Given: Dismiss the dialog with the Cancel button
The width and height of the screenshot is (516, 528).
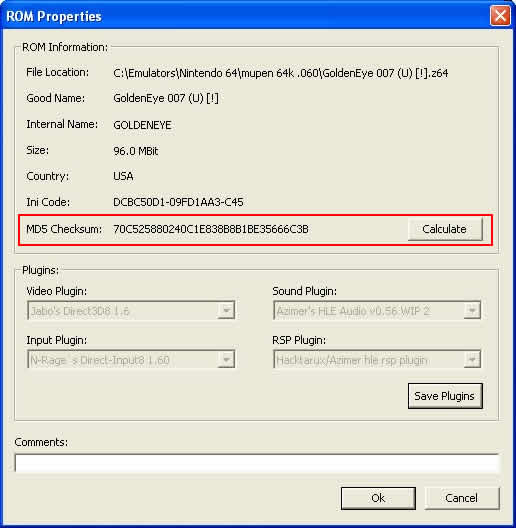Looking at the screenshot, I should click(462, 498).
